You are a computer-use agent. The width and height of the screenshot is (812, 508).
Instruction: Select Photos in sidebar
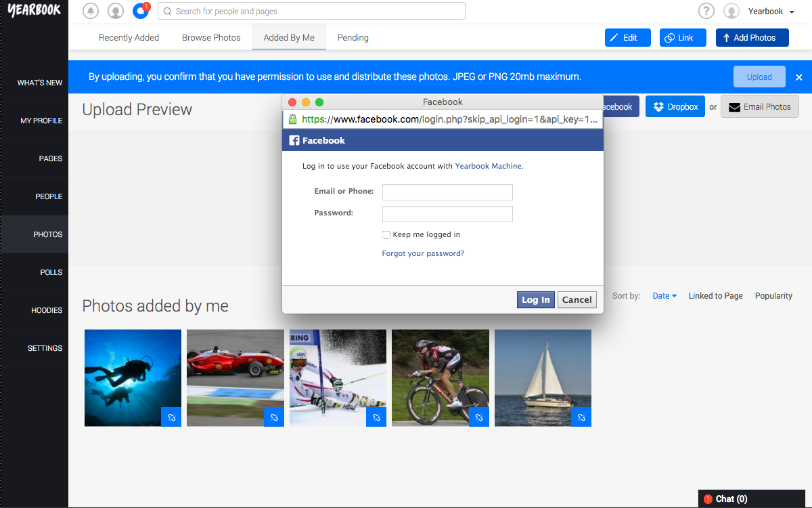tap(35, 234)
